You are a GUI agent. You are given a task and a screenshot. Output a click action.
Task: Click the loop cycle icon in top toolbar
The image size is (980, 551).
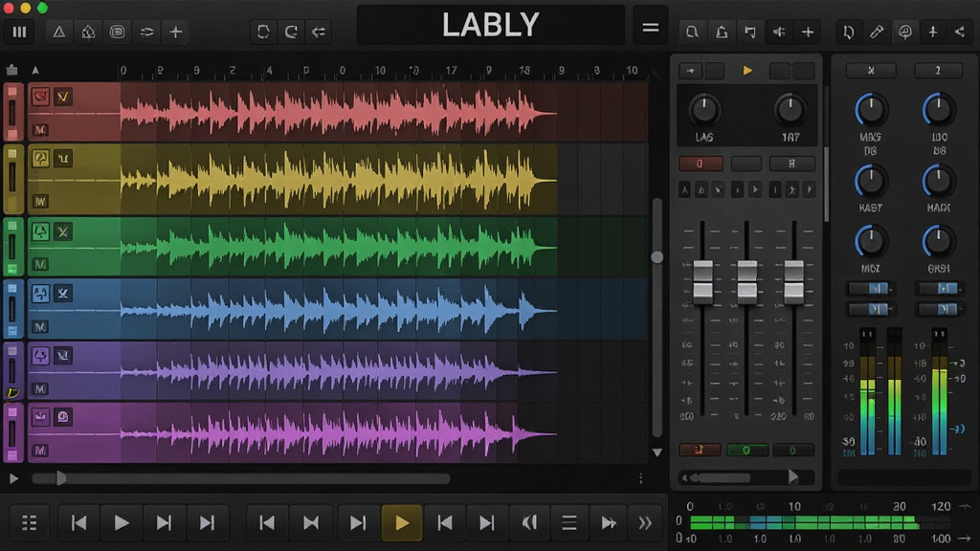click(263, 32)
